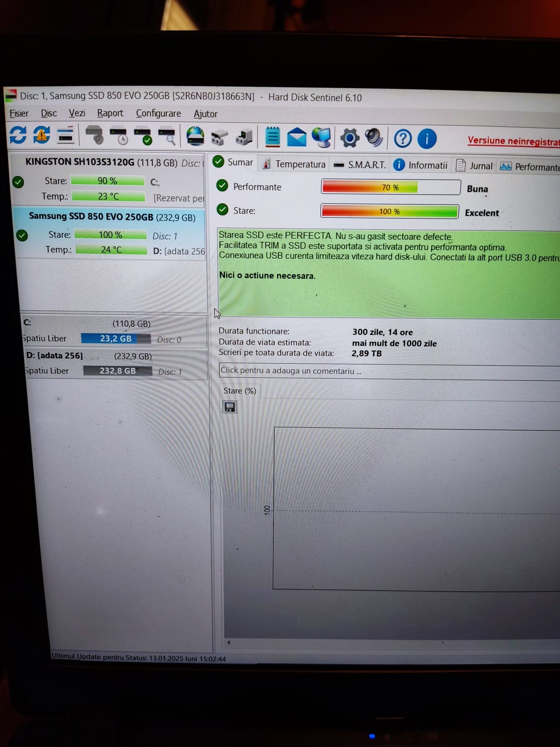Click the disk with clock toolbar icon
This screenshot has height=747, width=560.
pos(118,136)
